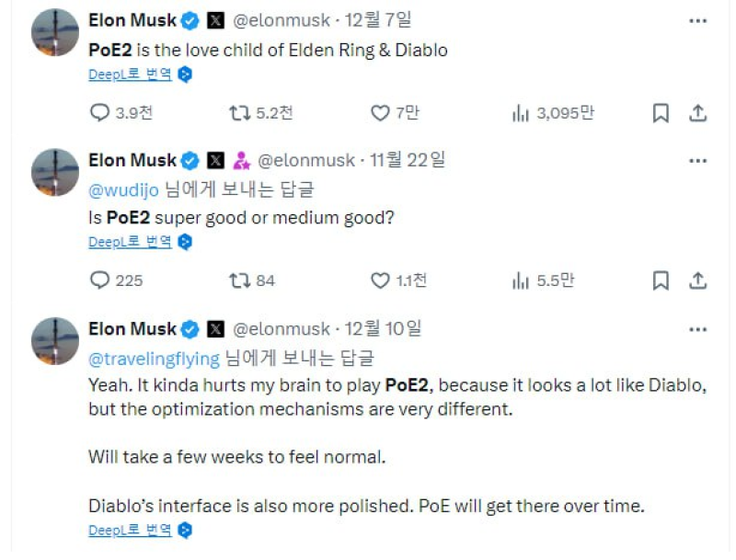Viewport: 736px width, 560px height.
Task: Bookmark the November 22 tweet
Action: [x=661, y=280]
